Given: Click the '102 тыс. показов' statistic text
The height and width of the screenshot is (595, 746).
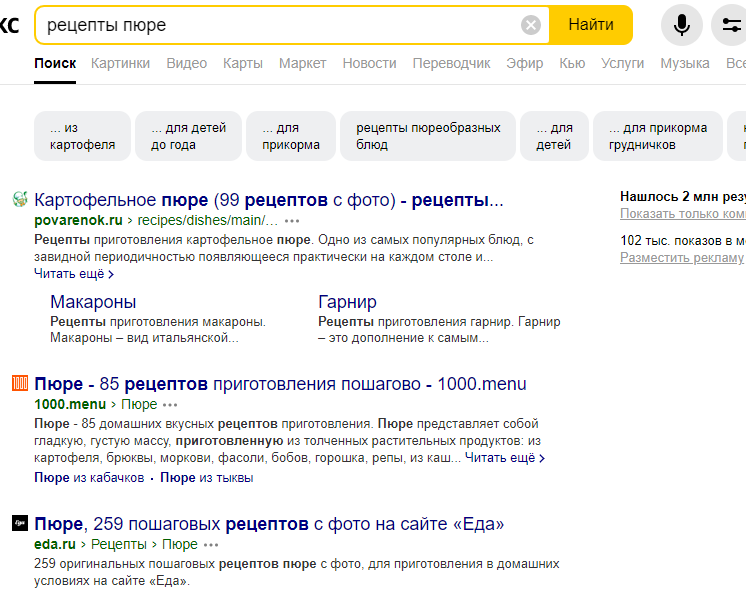Looking at the screenshot, I should pos(683,241).
